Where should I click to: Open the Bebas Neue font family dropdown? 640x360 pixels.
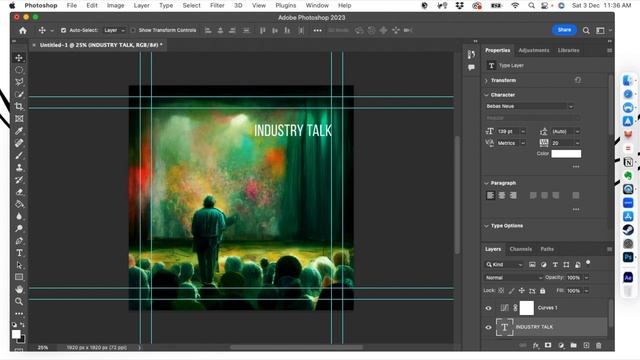(x=530, y=107)
